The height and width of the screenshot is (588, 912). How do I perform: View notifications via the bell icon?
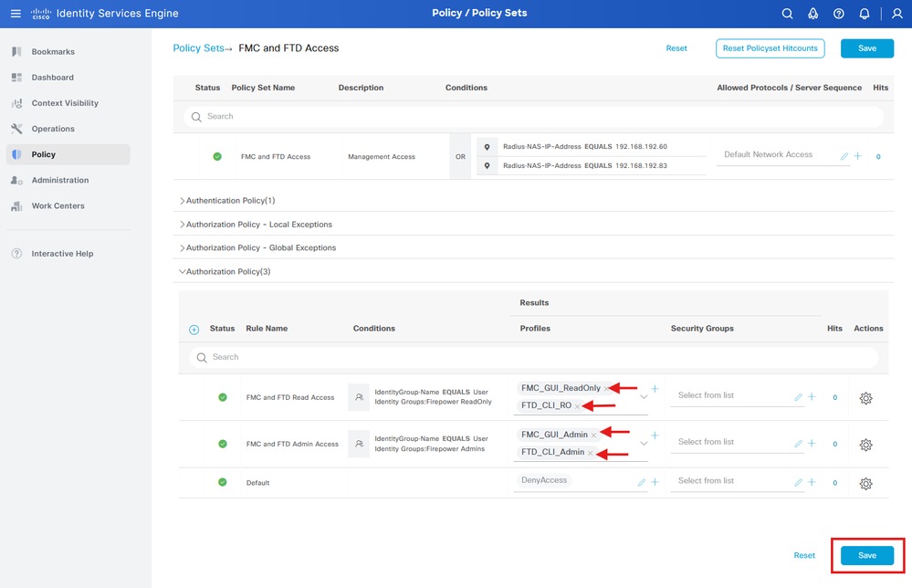864,13
